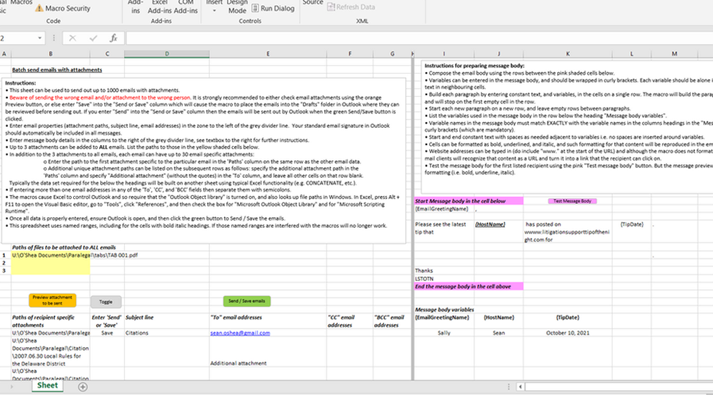The height and width of the screenshot is (395, 713).
Task: Add a new sheet with the plus icon
Action: click(83, 387)
